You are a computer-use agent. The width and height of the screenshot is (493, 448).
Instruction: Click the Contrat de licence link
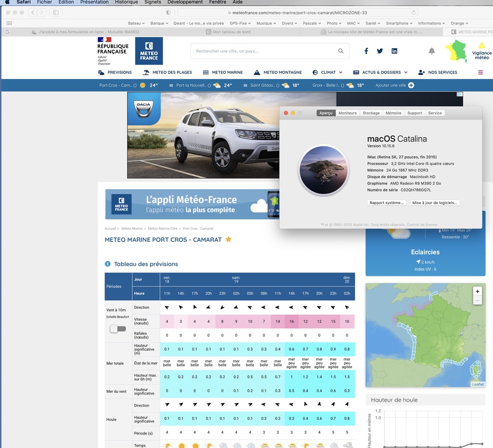[x=422, y=224]
